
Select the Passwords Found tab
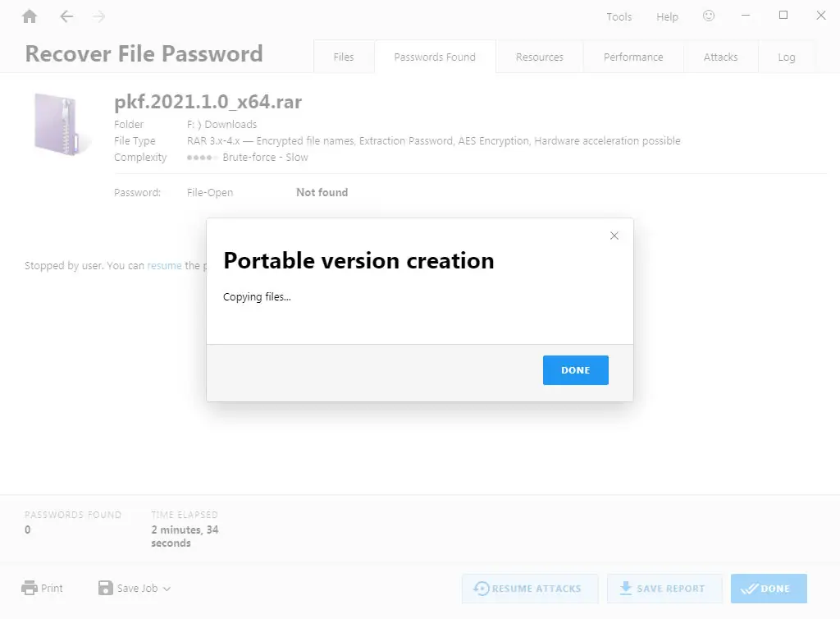click(x=435, y=57)
